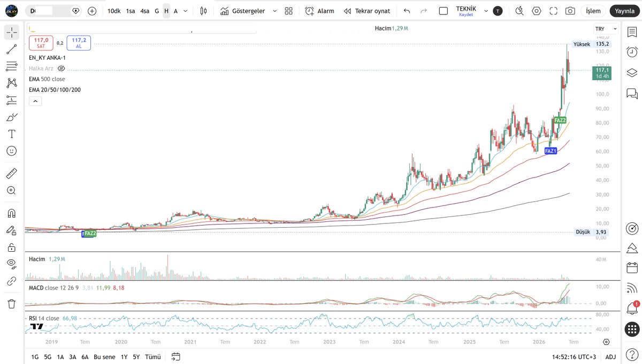Toggle the drawing link sync icon
This screenshot has width=642, height=364.
click(x=11, y=281)
